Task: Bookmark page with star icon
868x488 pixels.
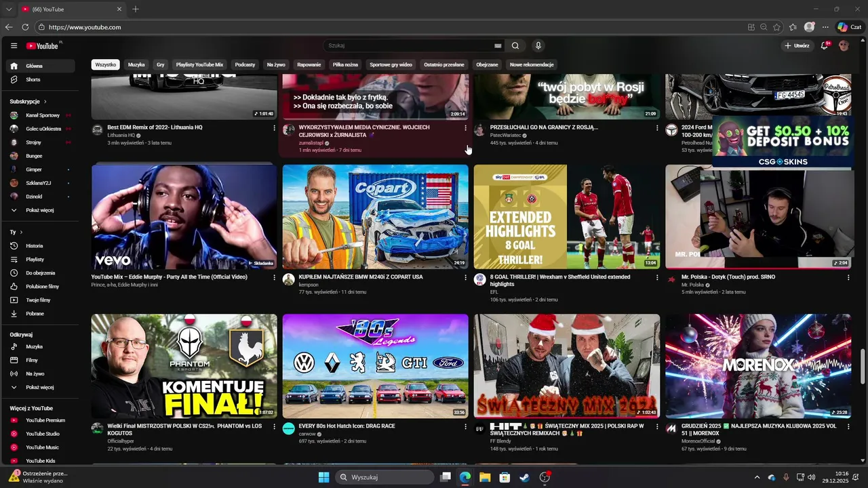Action: (x=776, y=27)
